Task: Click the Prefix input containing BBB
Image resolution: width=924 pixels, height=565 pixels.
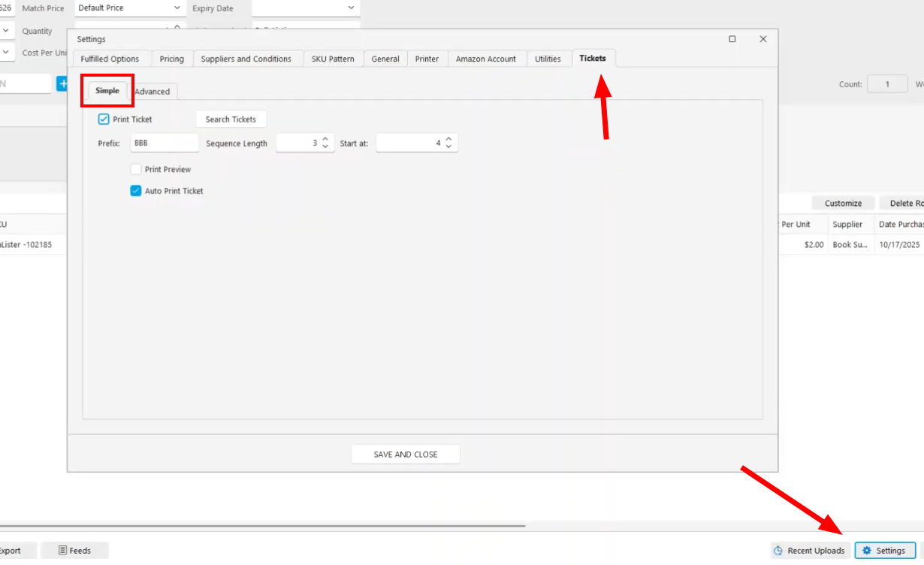Action: 165,143
